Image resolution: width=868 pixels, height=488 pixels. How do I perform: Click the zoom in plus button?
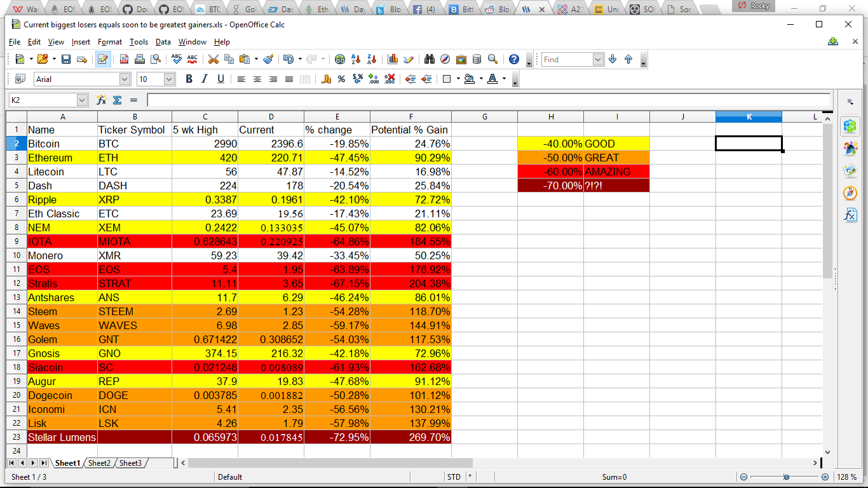coord(825,477)
